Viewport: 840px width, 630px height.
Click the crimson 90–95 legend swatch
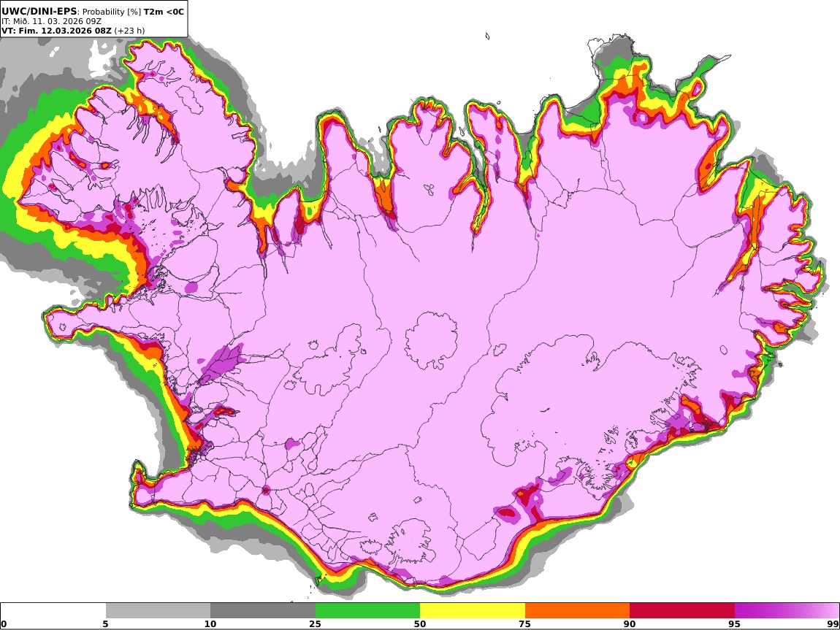click(x=682, y=610)
